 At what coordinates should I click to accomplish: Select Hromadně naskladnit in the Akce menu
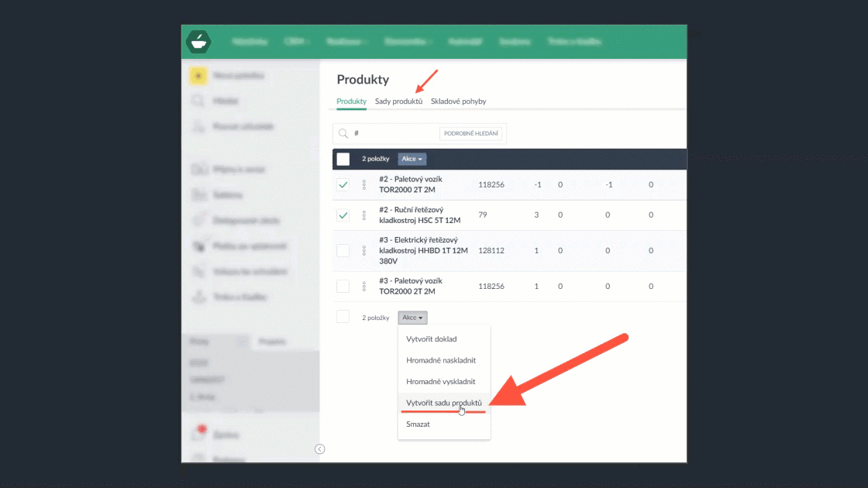tap(440, 360)
